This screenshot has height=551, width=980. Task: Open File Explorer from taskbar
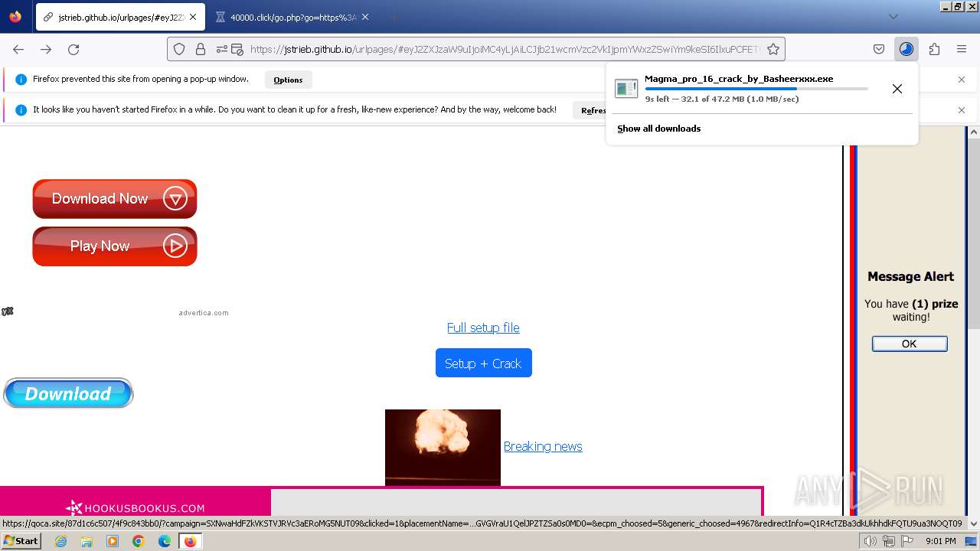pyautogui.click(x=87, y=541)
